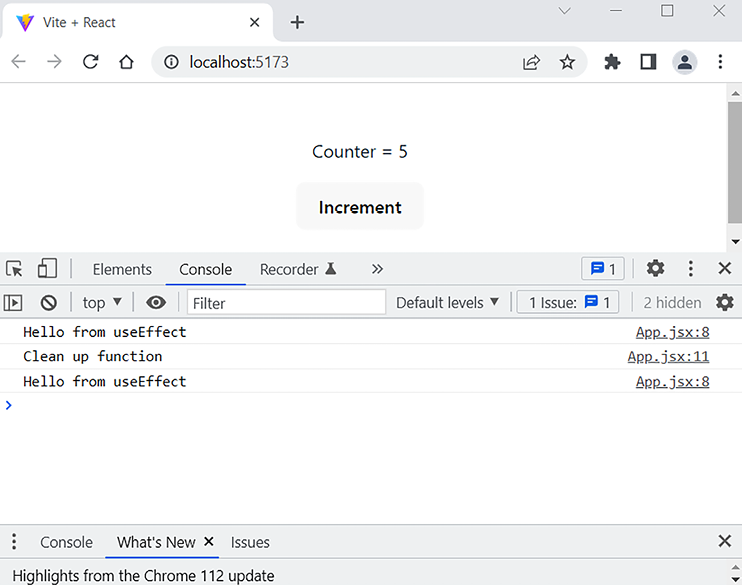Toggle the device toolbar icon
This screenshot has height=585, width=742.
47,269
